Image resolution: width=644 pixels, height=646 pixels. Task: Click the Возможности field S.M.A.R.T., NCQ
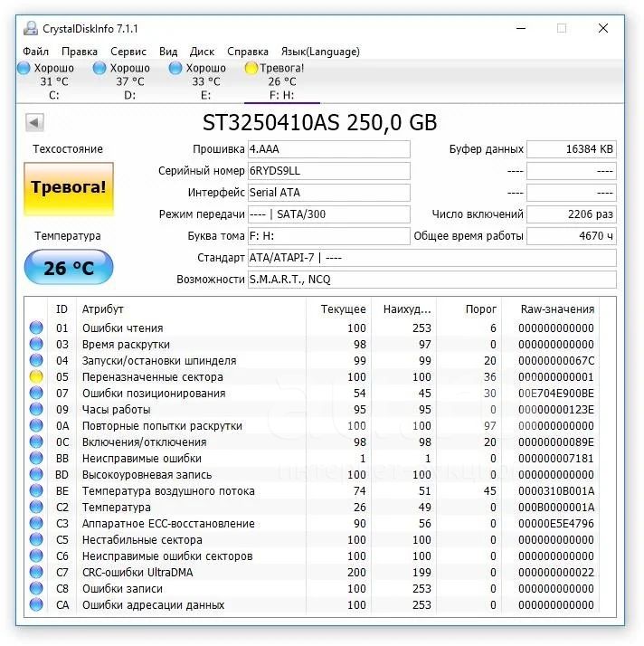[x=432, y=280]
